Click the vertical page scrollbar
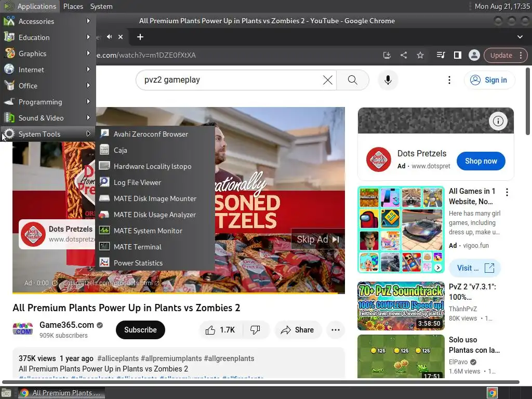Image resolution: width=532 pixels, height=399 pixels. tap(528, 102)
